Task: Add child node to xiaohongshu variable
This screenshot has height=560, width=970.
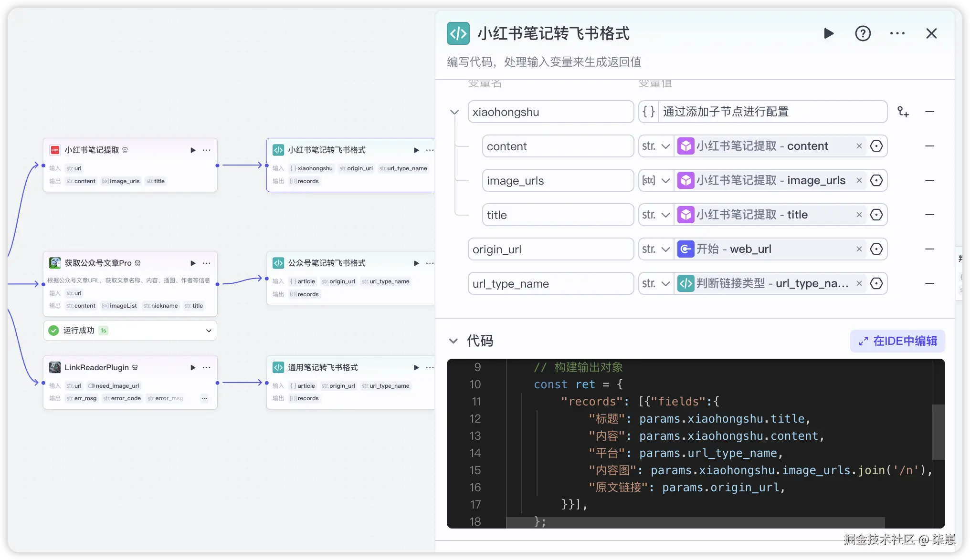Action: click(903, 112)
